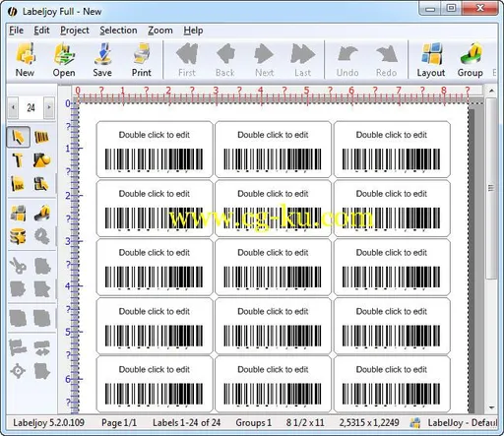The width and height of the screenshot is (504, 436).
Task: Click status text 'LabelJoy - Defaul'
Action: tap(463, 423)
